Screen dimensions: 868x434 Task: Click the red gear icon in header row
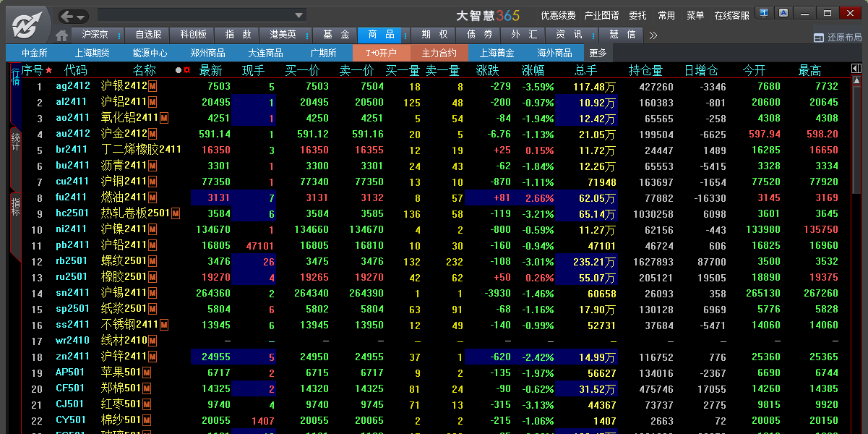(187, 70)
